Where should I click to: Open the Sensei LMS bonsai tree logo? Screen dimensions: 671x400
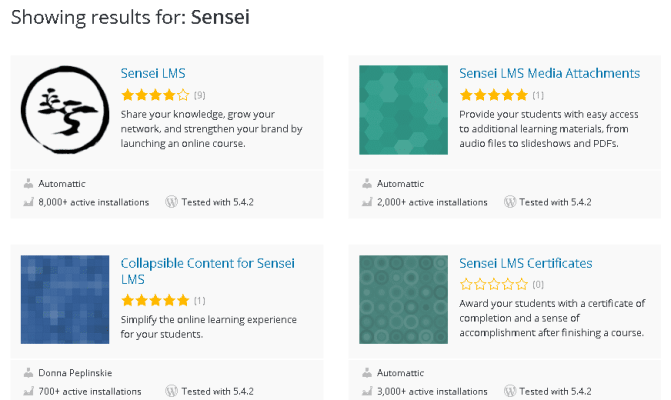pos(65,110)
